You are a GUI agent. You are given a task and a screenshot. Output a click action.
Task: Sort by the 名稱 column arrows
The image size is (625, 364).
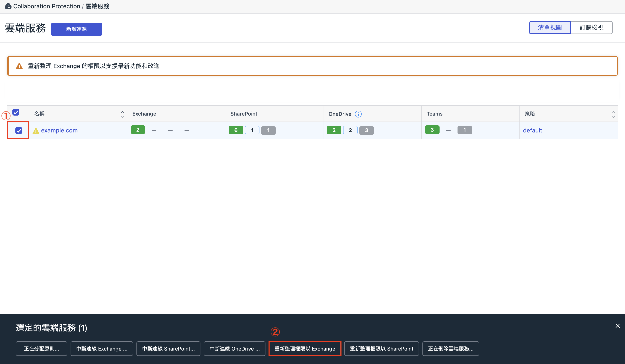[122, 114]
